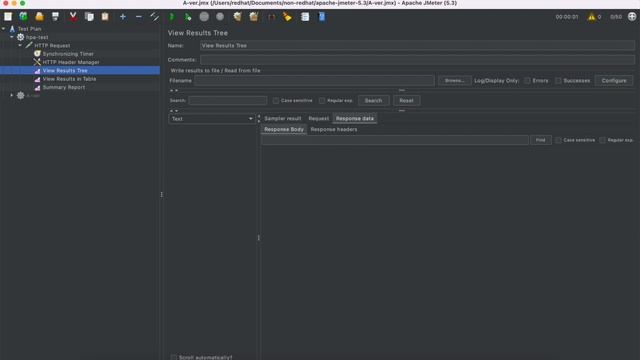The width and height of the screenshot is (640, 360).
Task: Click the Stop test toolbar icon
Action: click(204, 17)
